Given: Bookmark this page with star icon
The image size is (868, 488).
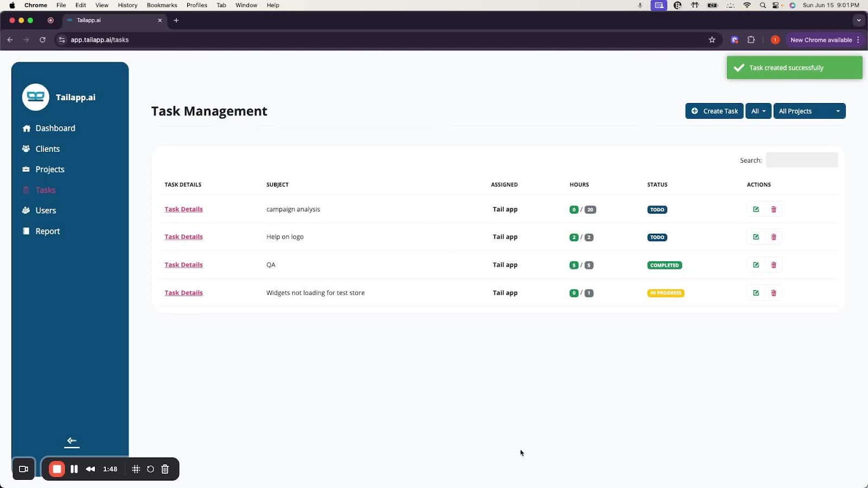Looking at the screenshot, I should pyautogui.click(x=712, y=40).
